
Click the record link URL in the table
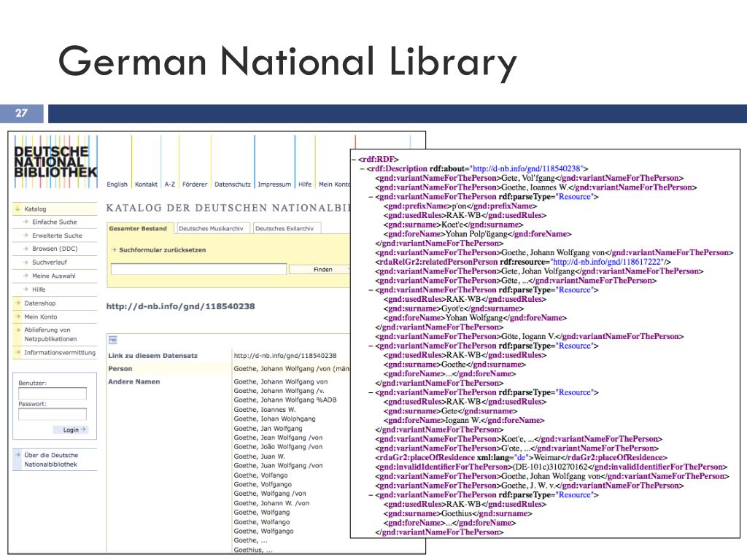(x=285, y=356)
